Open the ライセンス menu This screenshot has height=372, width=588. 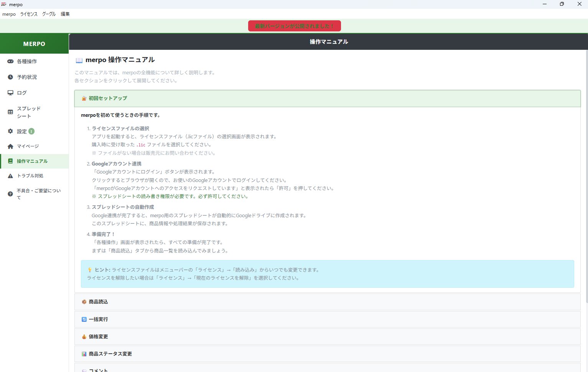tap(29, 14)
